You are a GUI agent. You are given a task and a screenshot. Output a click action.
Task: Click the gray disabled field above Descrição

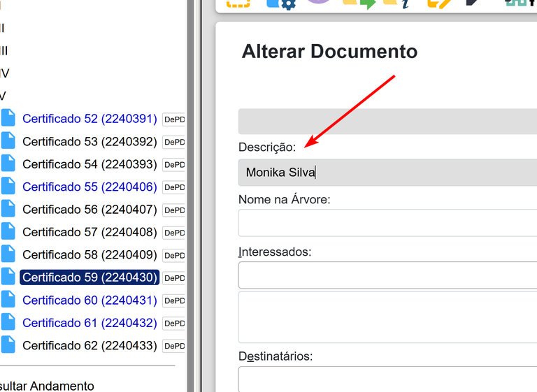(387, 122)
